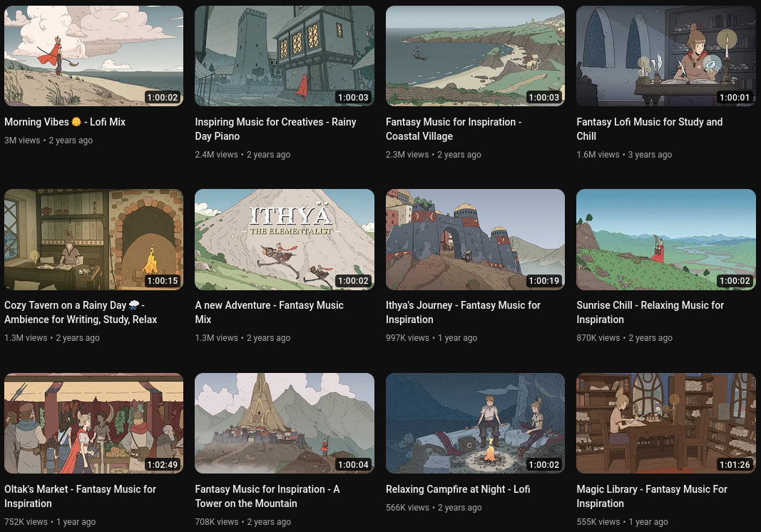The image size is (761, 532).
Task: Open the Relaxing Campfire at Night thumbnail
Action: [475, 423]
